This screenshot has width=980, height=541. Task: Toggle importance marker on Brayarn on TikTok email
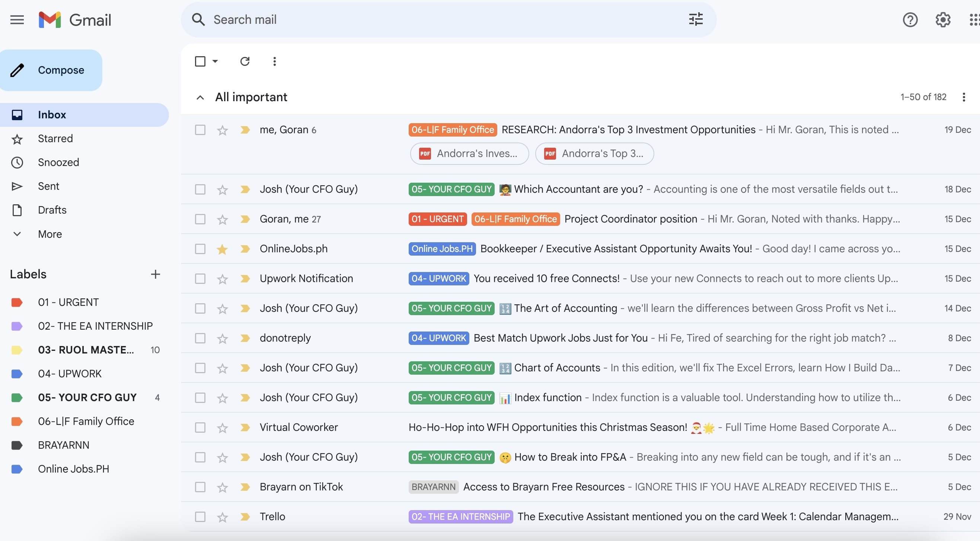tap(245, 487)
